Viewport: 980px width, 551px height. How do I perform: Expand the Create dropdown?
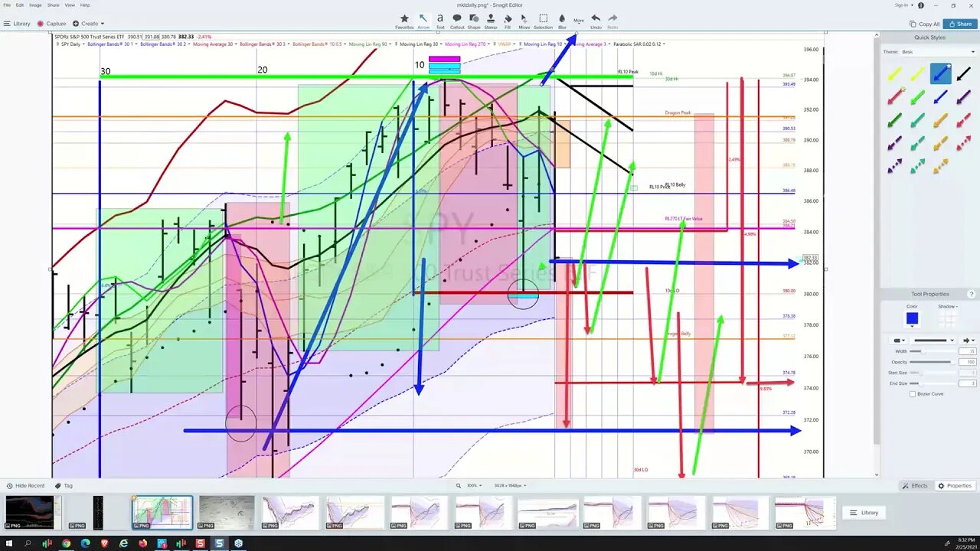tap(89, 24)
